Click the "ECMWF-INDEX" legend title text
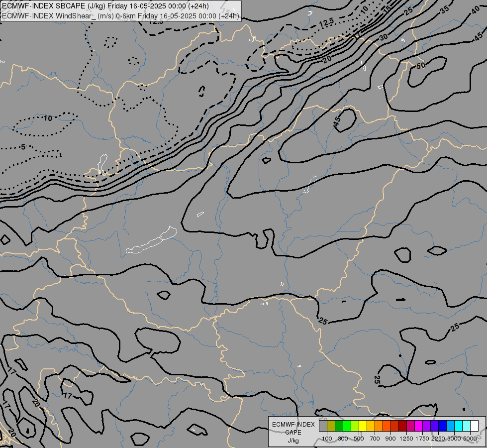The width and height of the screenshot is (487, 448). (293, 425)
